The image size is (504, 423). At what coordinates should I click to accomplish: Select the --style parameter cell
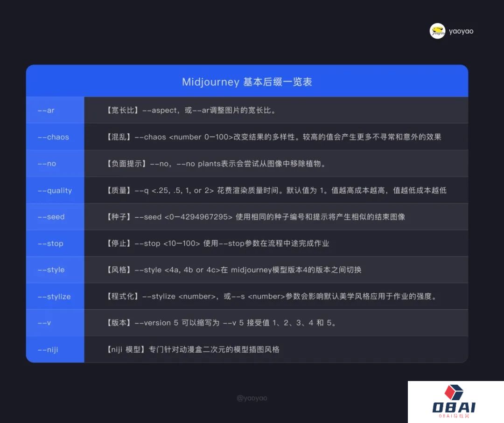(x=55, y=270)
